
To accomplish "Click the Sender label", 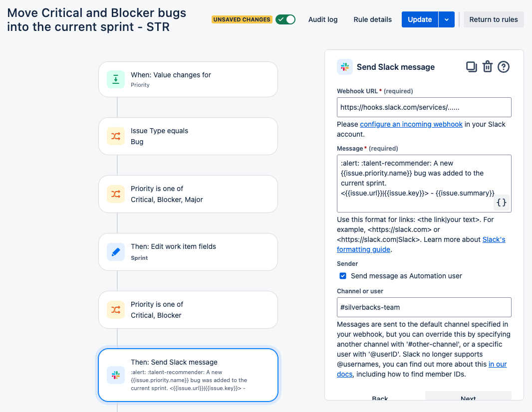I will 347,263.
